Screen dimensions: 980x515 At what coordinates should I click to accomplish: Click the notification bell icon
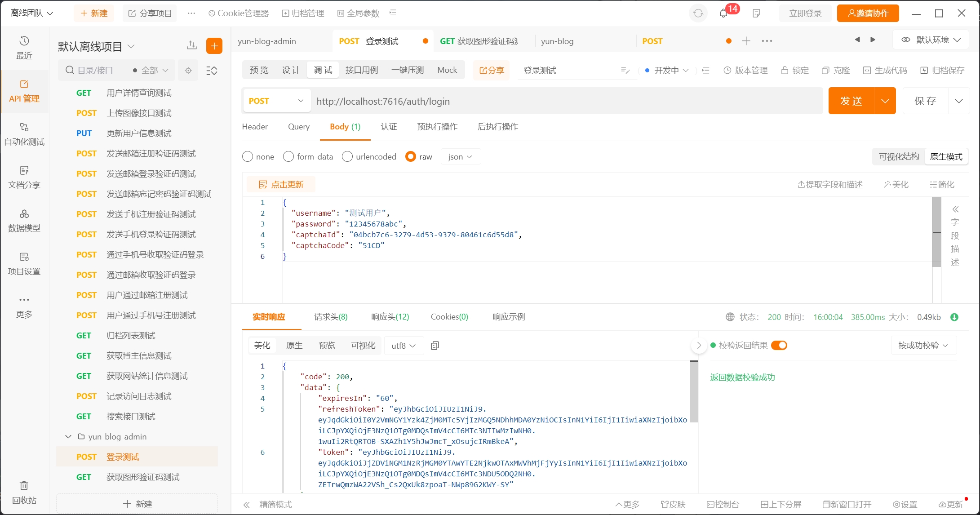point(723,13)
